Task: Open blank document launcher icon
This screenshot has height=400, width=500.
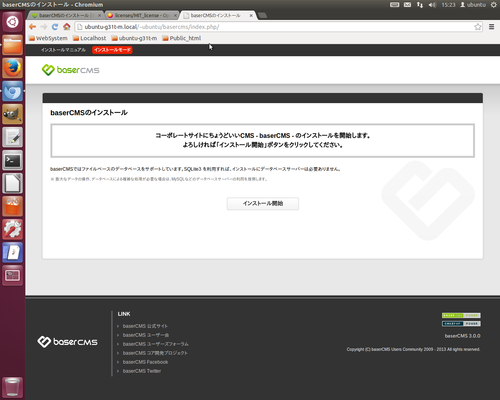Action: [x=13, y=183]
